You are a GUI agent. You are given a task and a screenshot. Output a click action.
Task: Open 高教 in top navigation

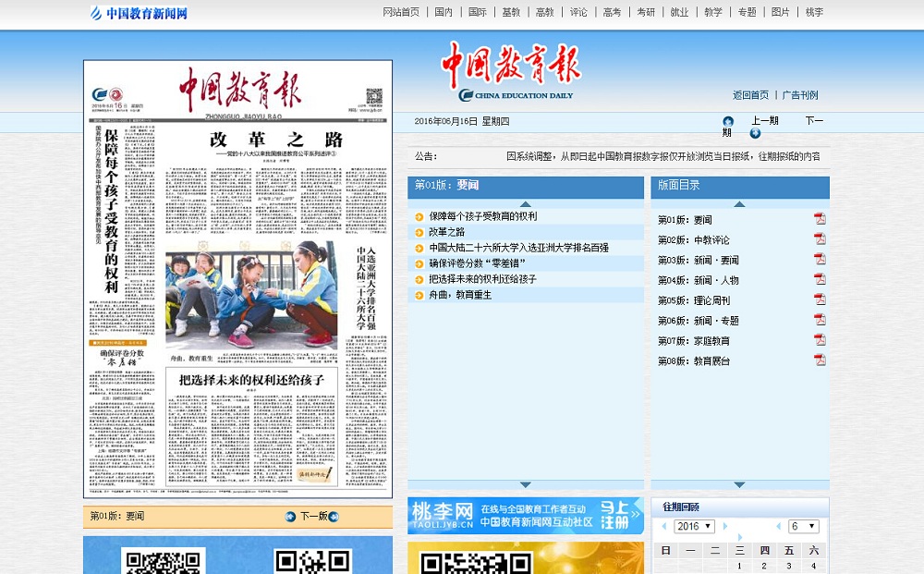(544, 12)
